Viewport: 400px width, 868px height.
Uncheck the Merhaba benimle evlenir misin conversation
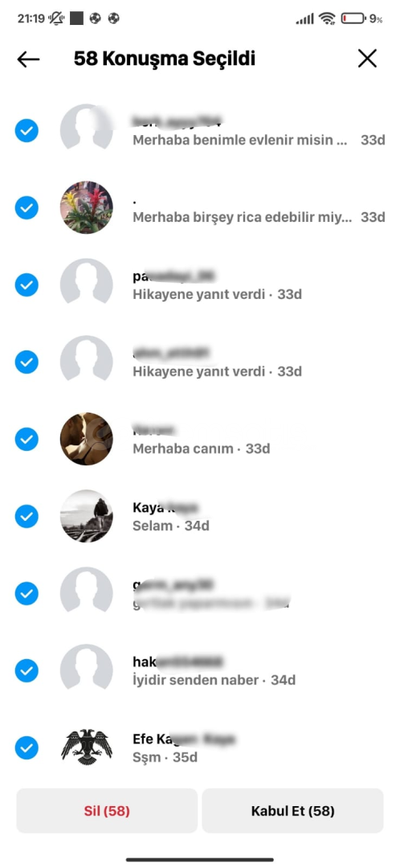tap(27, 131)
